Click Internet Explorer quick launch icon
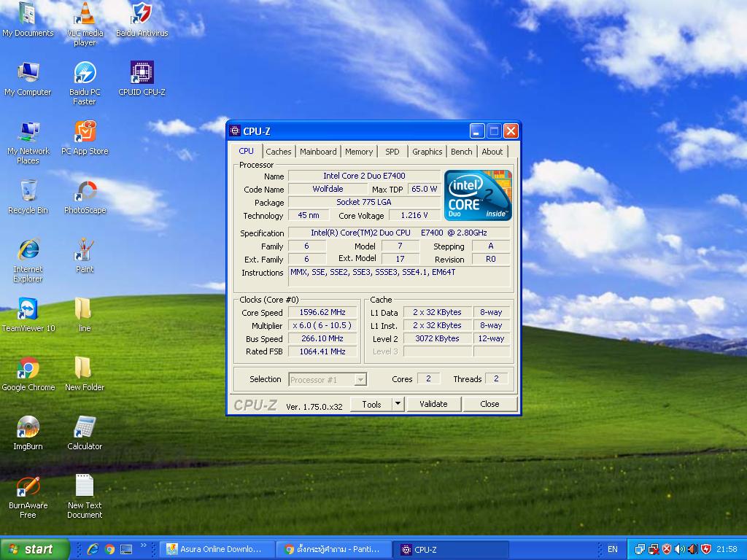This screenshot has width=747, height=560. (x=93, y=549)
